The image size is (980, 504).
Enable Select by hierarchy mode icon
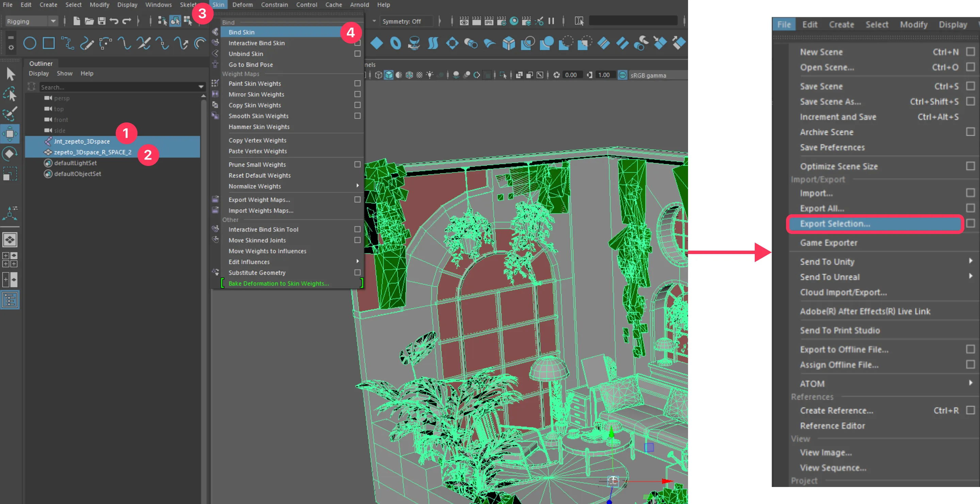click(162, 21)
